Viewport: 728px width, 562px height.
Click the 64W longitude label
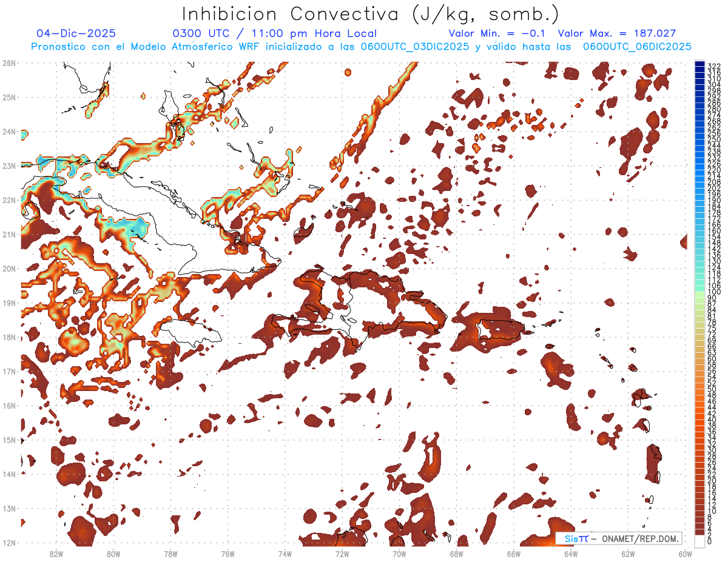(571, 554)
